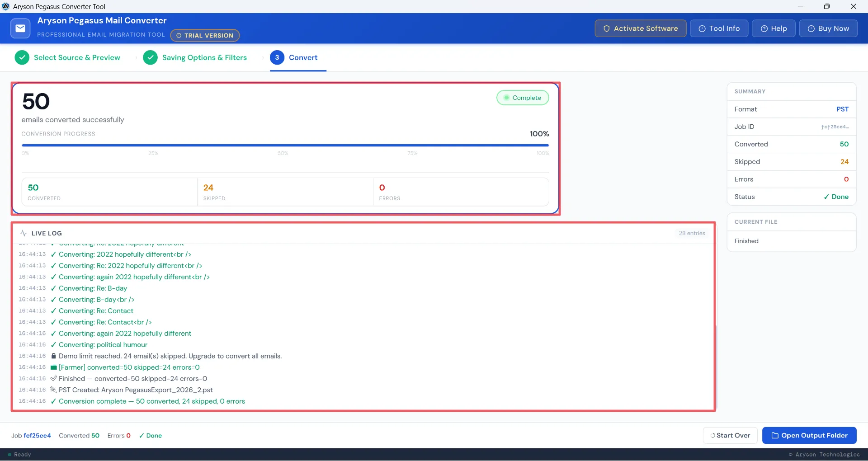Image resolution: width=868 pixels, height=461 pixels.
Task: Click log line 'Converting: Re: 2022 hopefully different<br />'
Action: [131, 266]
